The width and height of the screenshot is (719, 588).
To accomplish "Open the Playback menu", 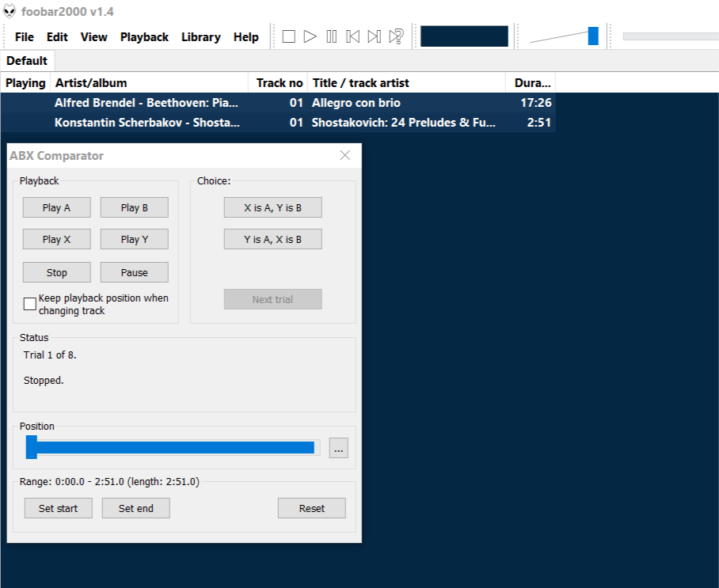I will (144, 37).
